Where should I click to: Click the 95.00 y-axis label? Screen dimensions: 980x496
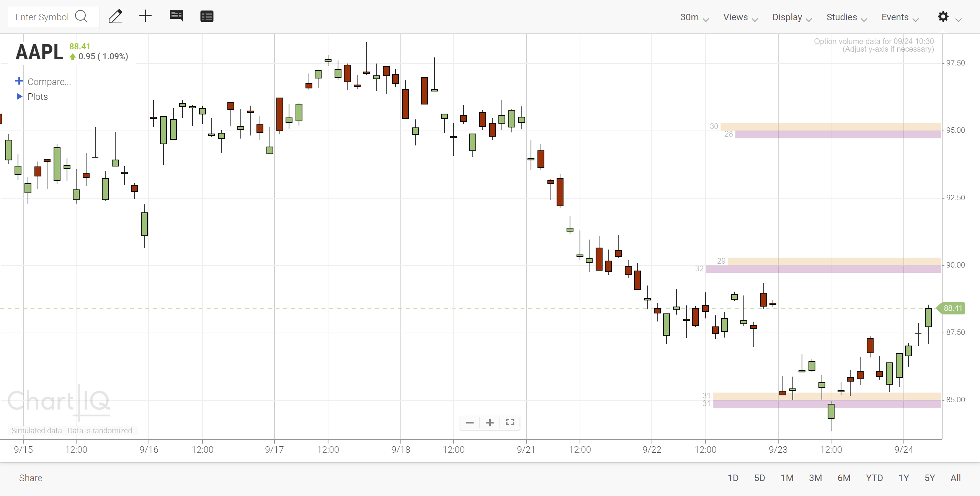click(955, 131)
